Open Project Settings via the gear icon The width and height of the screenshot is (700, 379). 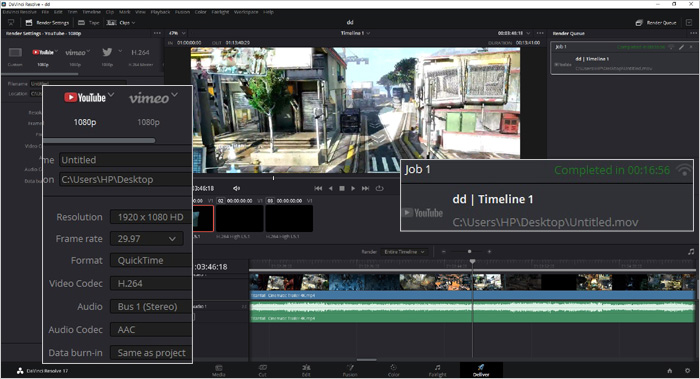(x=688, y=371)
